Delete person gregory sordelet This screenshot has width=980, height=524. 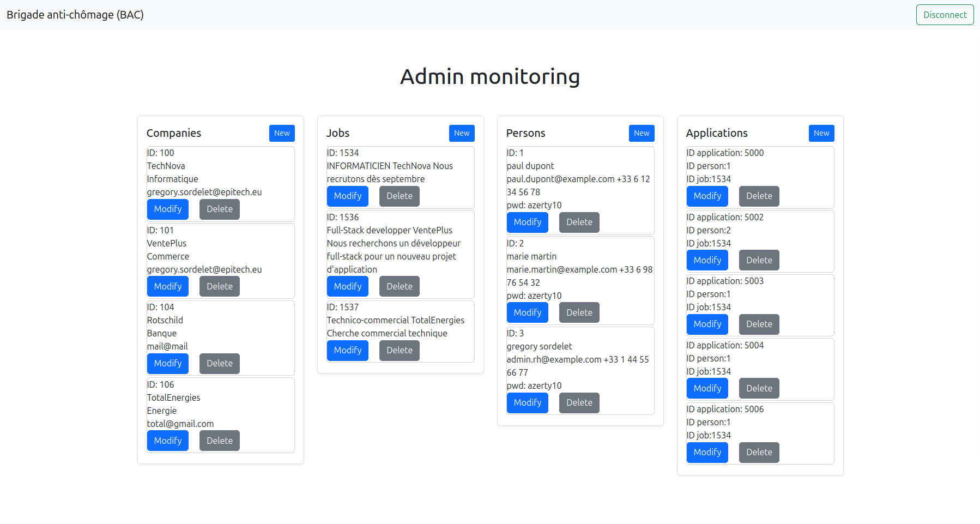pos(579,402)
